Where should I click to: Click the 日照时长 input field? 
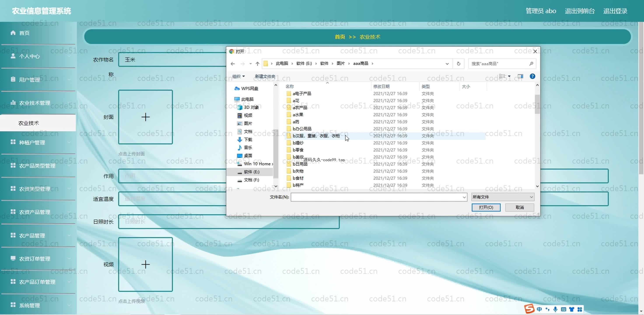click(x=229, y=222)
